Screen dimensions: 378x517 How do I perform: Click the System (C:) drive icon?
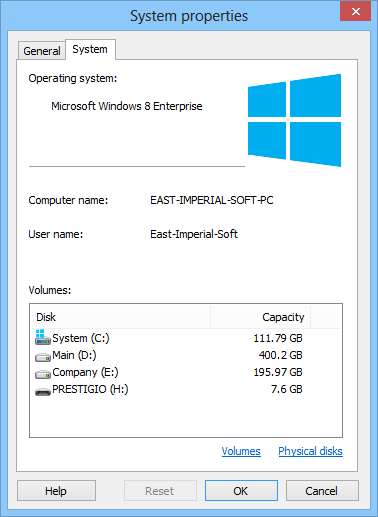point(43,337)
